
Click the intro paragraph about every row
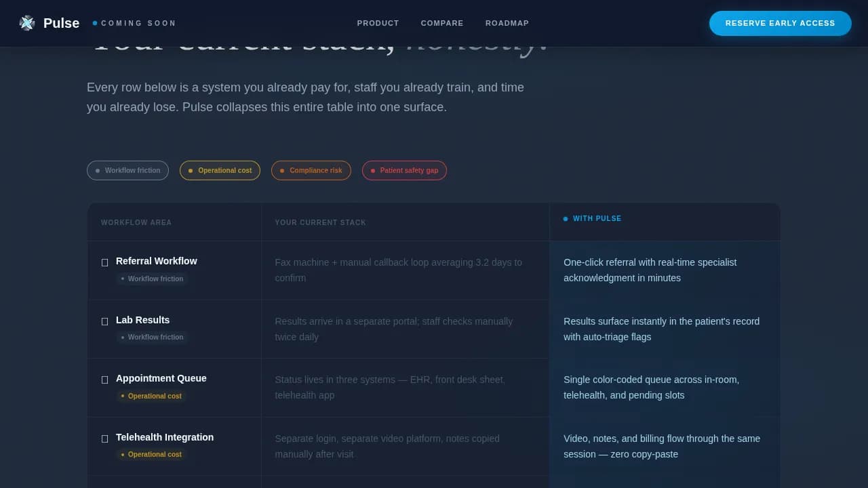click(305, 97)
